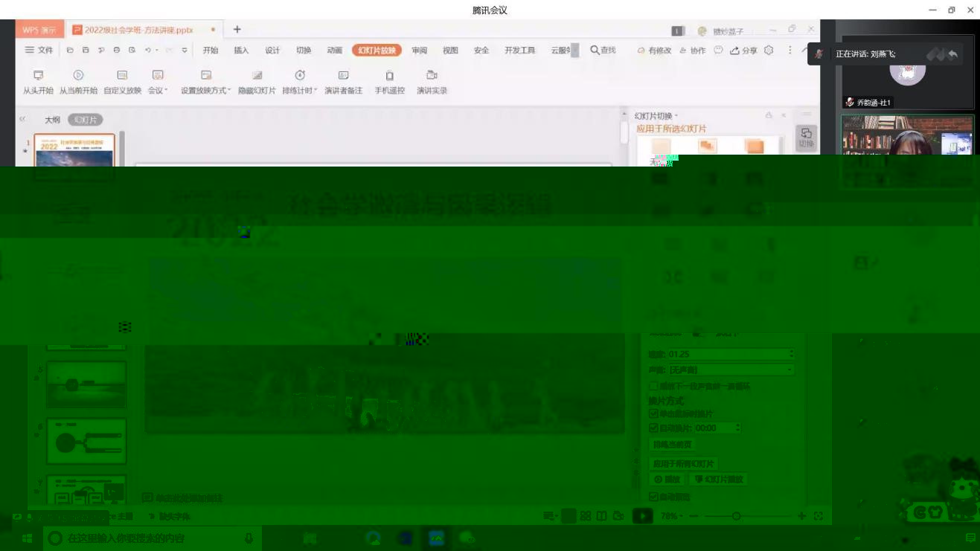Viewport: 980px width, 551px height.
Task: Switch to the 动画 ribbon tab
Action: pyautogui.click(x=335, y=50)
